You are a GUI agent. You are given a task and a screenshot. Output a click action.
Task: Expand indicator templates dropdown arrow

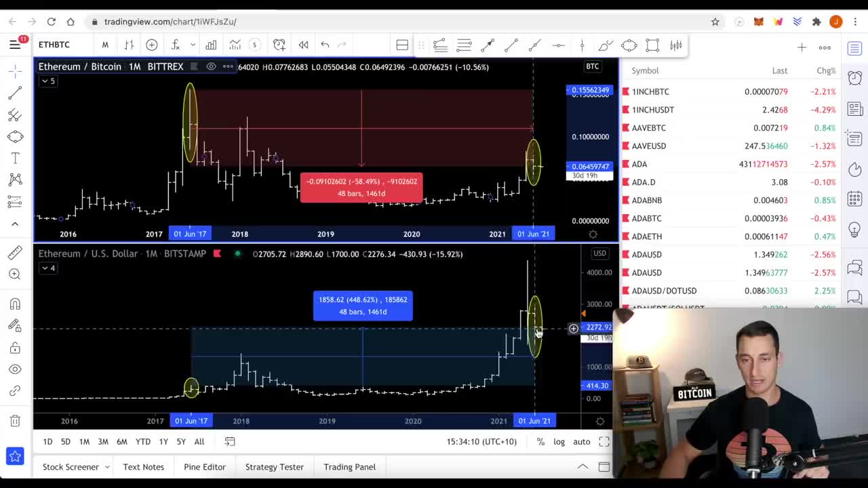coord(193,45)
